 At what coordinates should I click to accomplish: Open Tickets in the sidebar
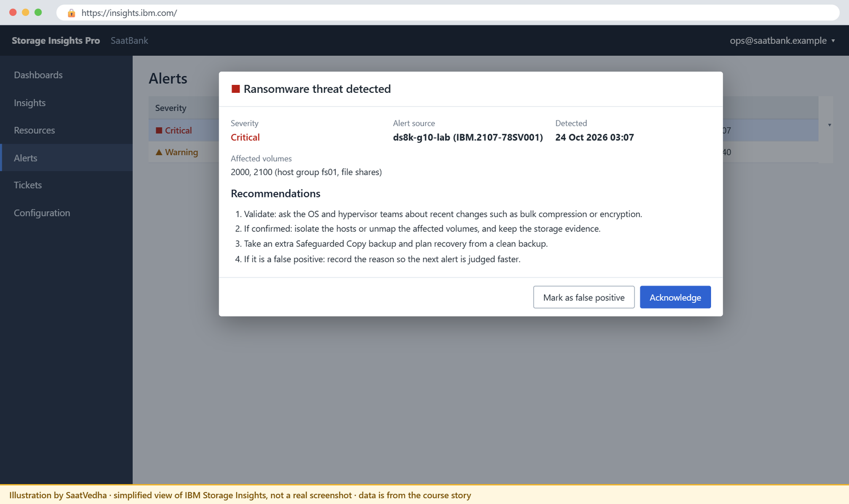pyautogui.click(x=66, y=185)
